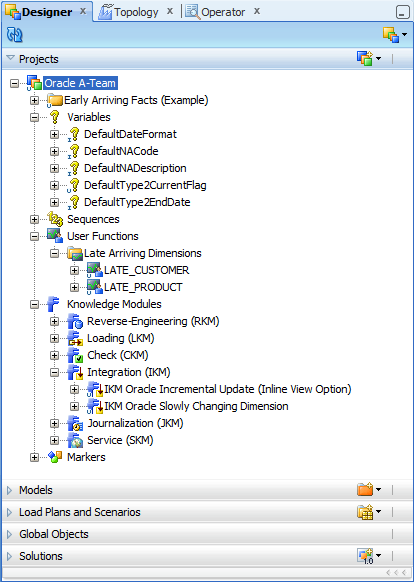The height and width of the screenshot is (582, 414).
Task: Expand the Sequences tree node
Action: point(34,219)
